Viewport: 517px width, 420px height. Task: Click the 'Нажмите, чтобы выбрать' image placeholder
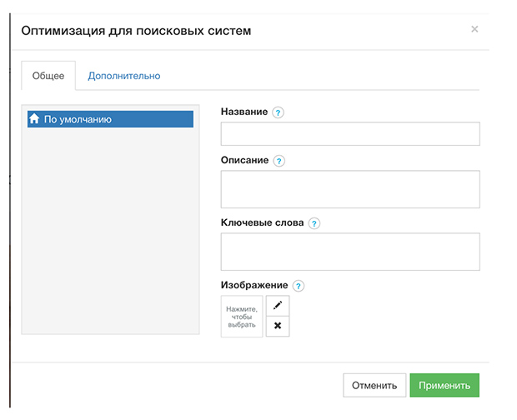point(242,317)
